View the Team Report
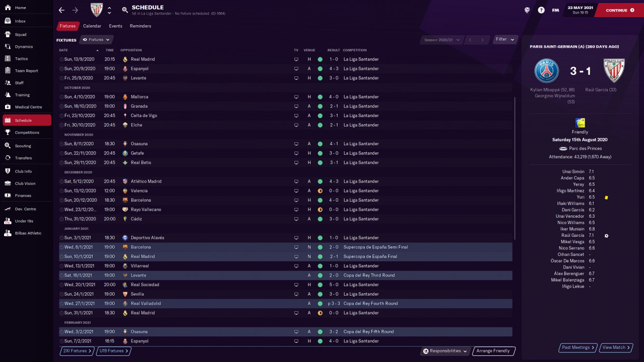The width and height of the screenshot is (644, 362). pyautogui.click(x=26, y=71)
